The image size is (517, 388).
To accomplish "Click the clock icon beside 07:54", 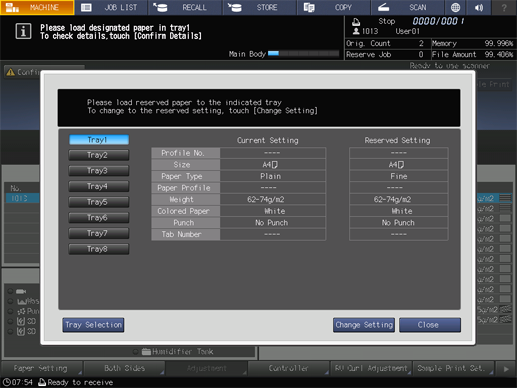I will click(x=7, y=382).
